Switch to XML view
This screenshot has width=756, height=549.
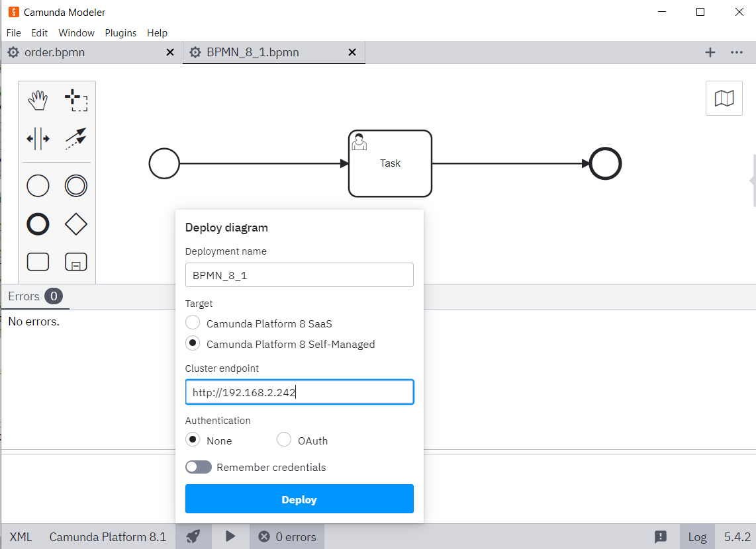pyautogui.click(x=21, y=536)
